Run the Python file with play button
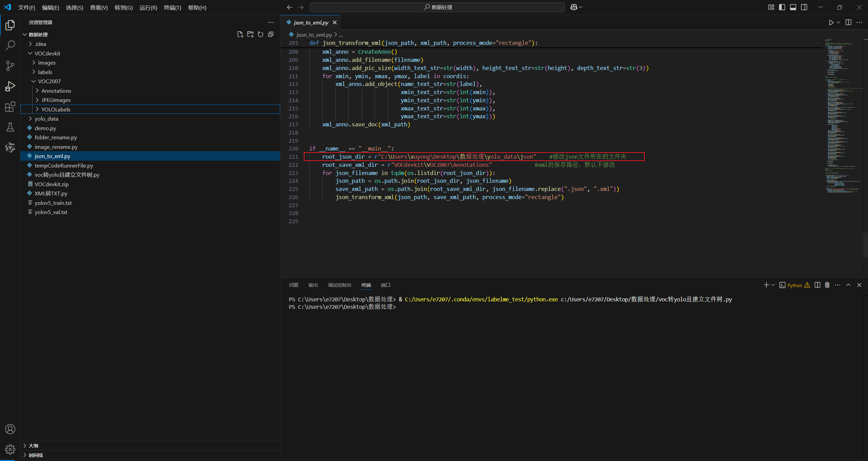The height and width of the screenshot is (461, 868). (831, 22)
